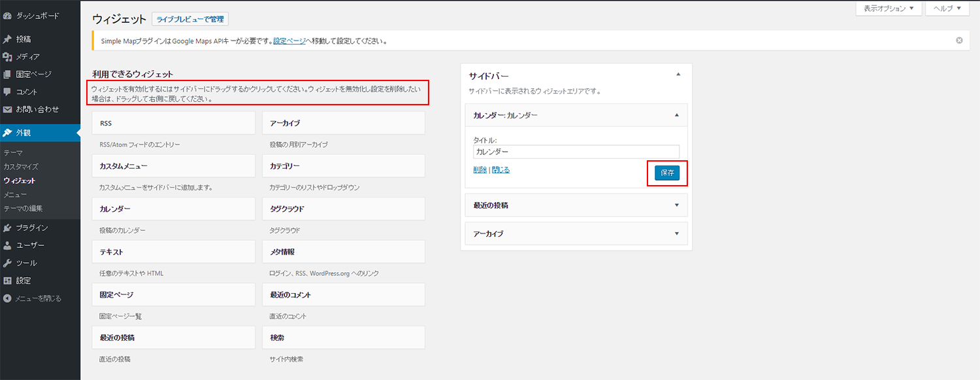Expand the アーカイブ widget in sidebar
Viewport: 980px width, 380px height.
pyautogui.click(x=576, y=233)
